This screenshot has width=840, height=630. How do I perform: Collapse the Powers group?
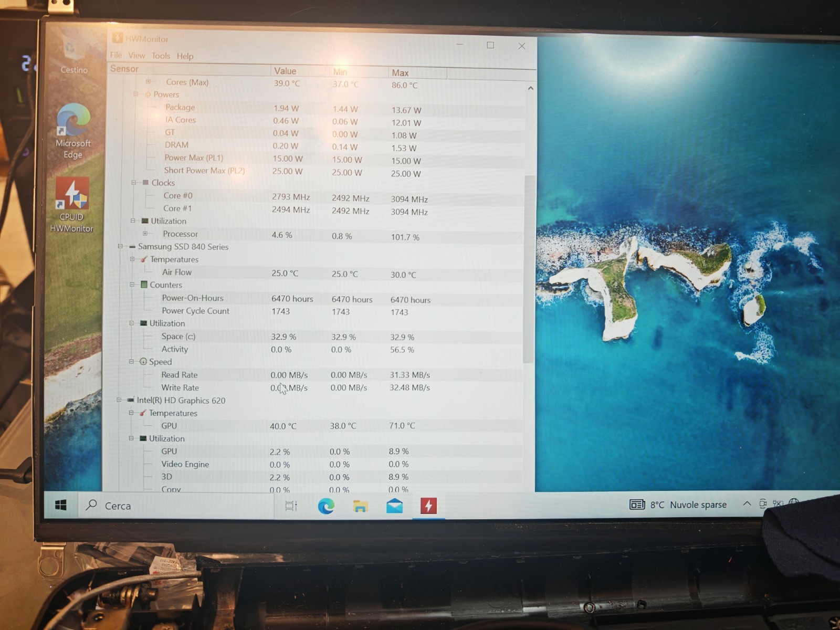coord(135,94)
